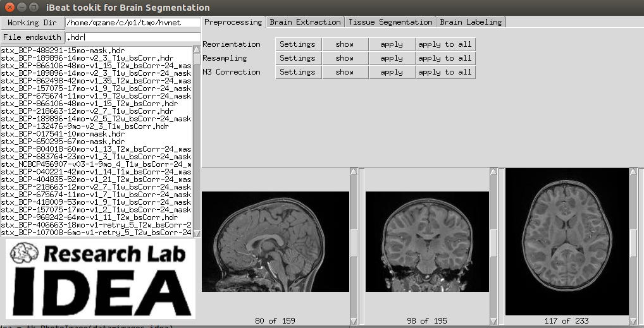Select the Brain Labeling tab
This screenshot has height=328, width=644.
click(x=471, y=21)
